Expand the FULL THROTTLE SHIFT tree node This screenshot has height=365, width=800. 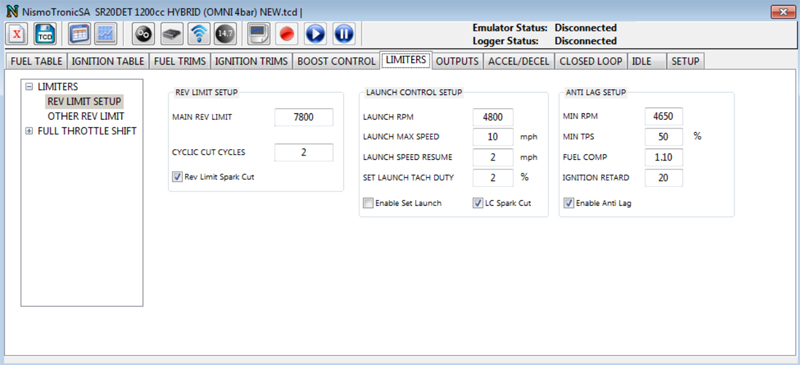tap(29, 131)
